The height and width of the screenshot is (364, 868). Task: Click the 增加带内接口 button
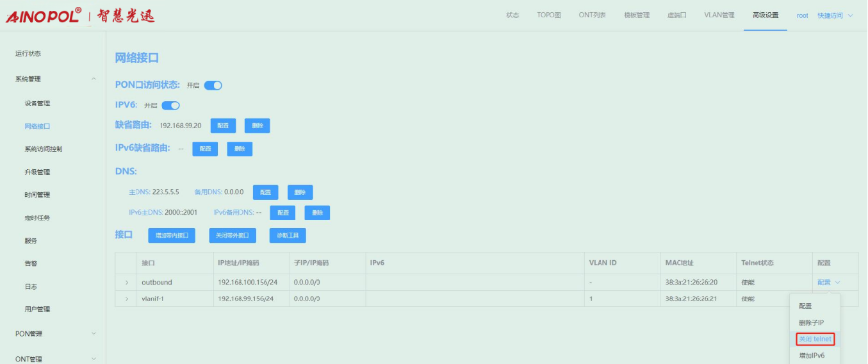[172, 236]
